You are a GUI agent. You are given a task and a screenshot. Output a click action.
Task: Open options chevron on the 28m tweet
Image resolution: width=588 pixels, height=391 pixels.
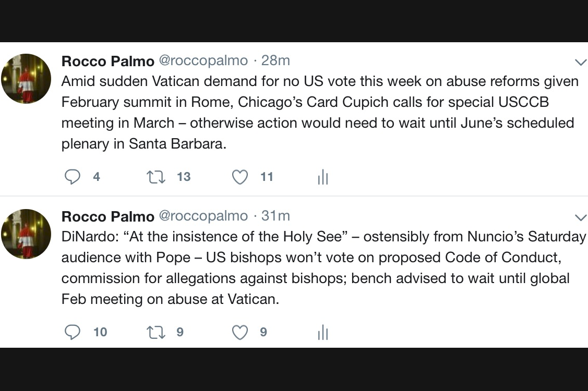click(580, 63)
